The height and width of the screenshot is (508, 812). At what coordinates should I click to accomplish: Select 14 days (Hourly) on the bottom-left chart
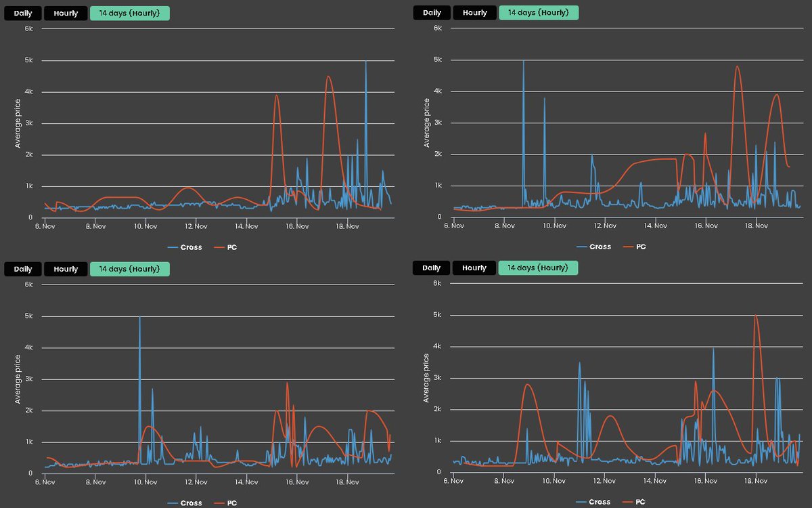[129, 268]
